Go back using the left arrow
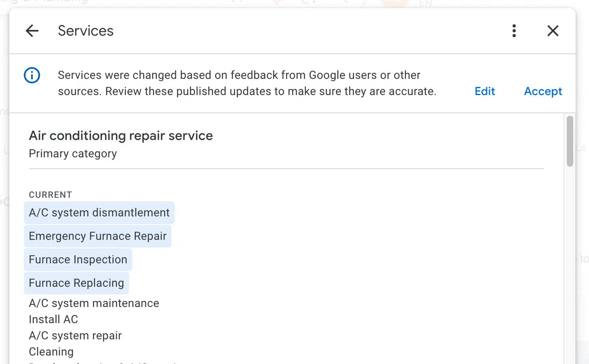 point(32,31)
